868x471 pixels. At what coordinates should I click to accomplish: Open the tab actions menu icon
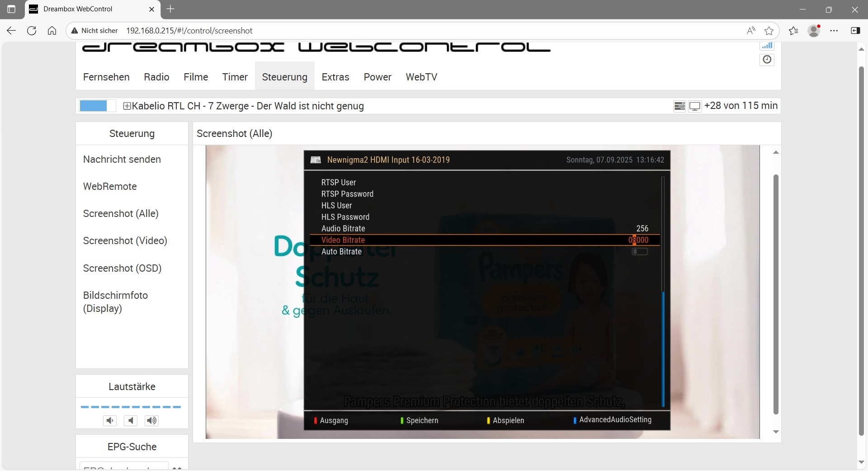(11, 9)
